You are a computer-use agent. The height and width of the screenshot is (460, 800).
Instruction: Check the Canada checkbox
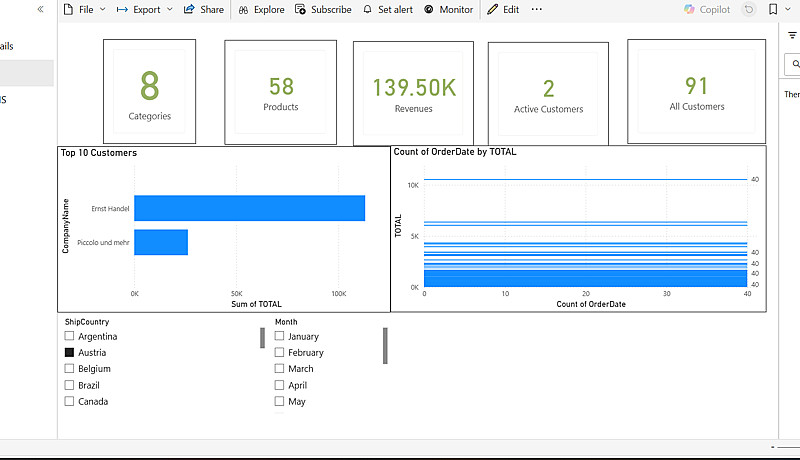(69, 401)
